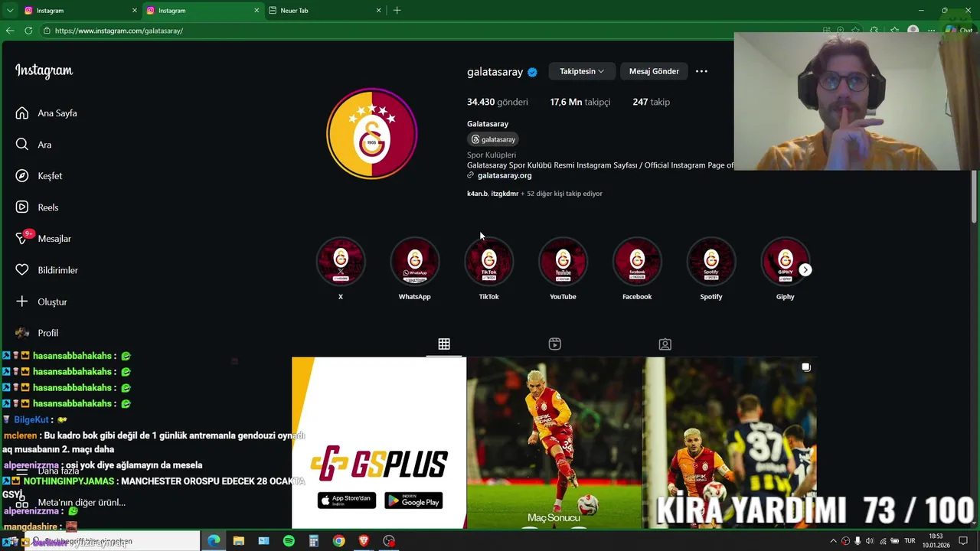The height and width of the screenshot is (551, 980).
Task: Click the Instagram logo
Action: 44,71
